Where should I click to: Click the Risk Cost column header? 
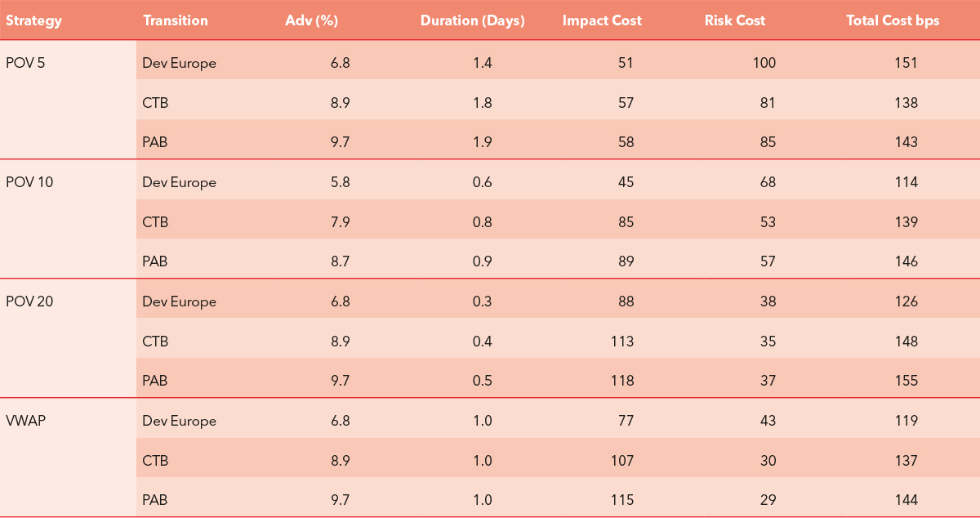click(x=735, y=20)
